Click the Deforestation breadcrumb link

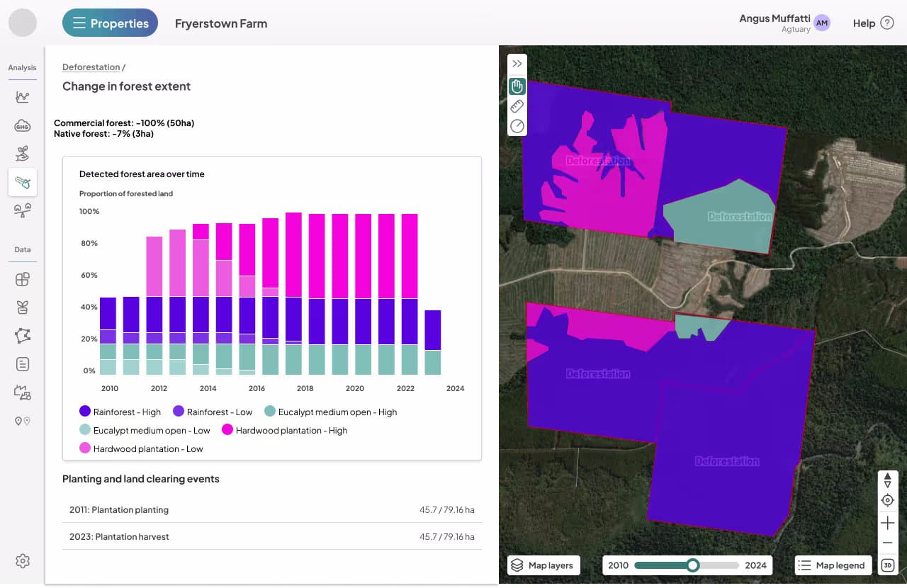pyautogui.click(x=91, y=67)
